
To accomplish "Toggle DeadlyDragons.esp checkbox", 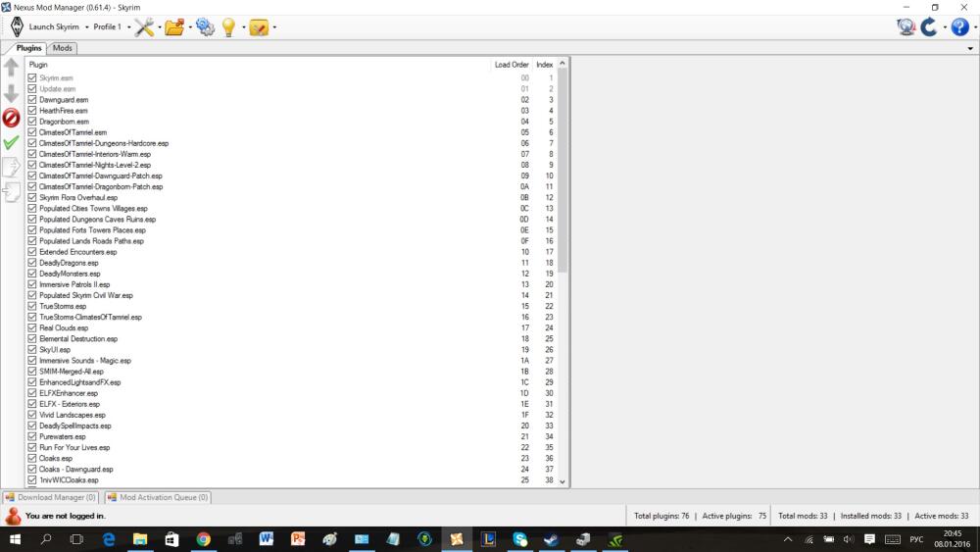I will (x=32, y=263).
